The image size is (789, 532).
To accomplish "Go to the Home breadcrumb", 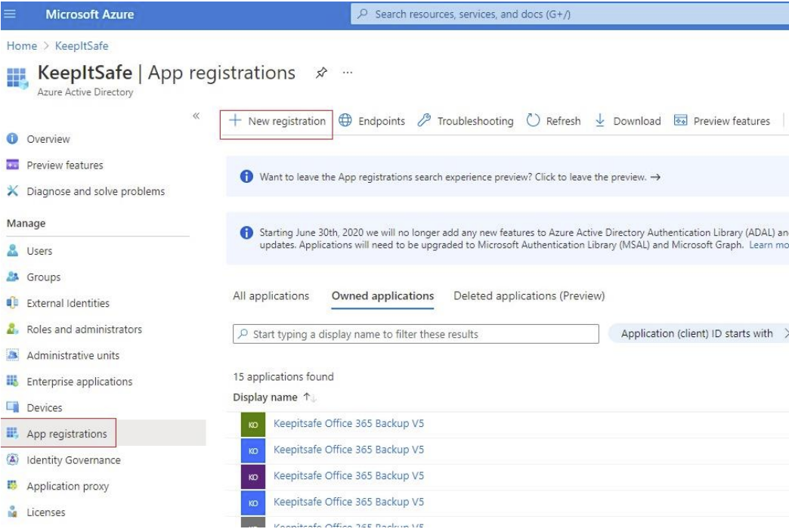I will point(22,46).
